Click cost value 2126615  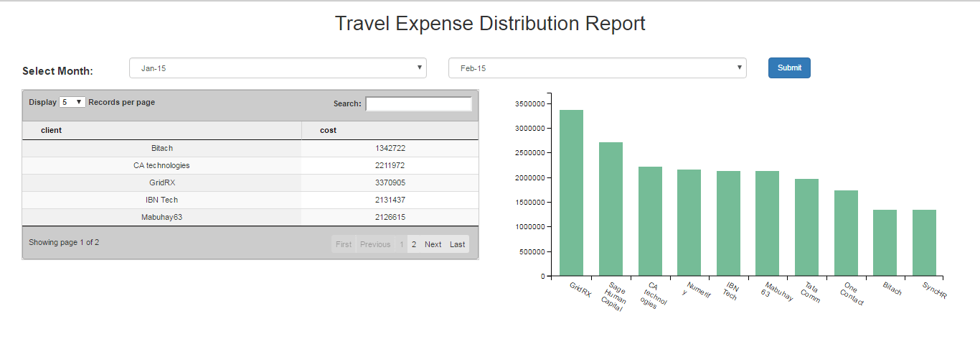[x=390, y=217]
